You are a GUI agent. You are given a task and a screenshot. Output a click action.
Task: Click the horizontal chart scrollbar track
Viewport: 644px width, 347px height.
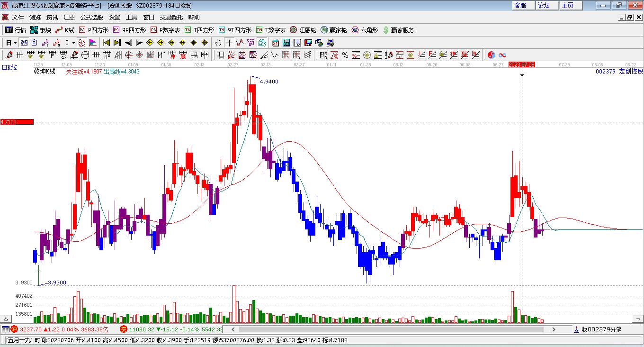coord(391,329)
